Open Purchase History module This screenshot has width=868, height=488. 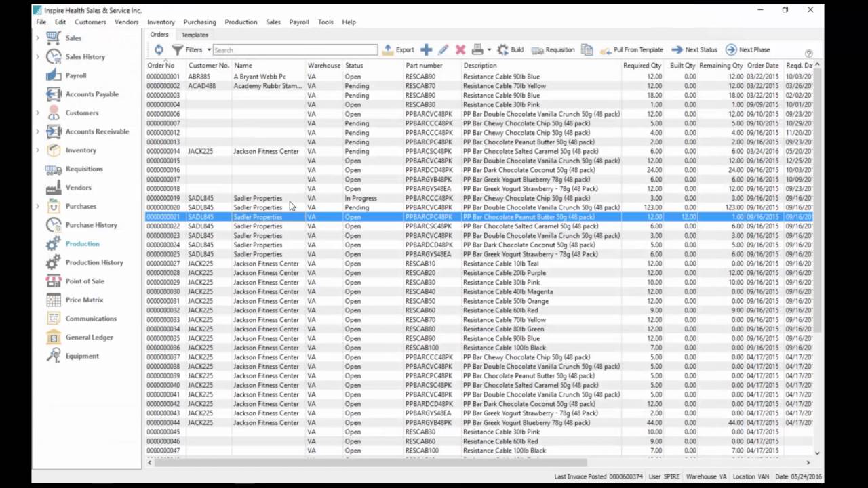click(x=91, y=225)
